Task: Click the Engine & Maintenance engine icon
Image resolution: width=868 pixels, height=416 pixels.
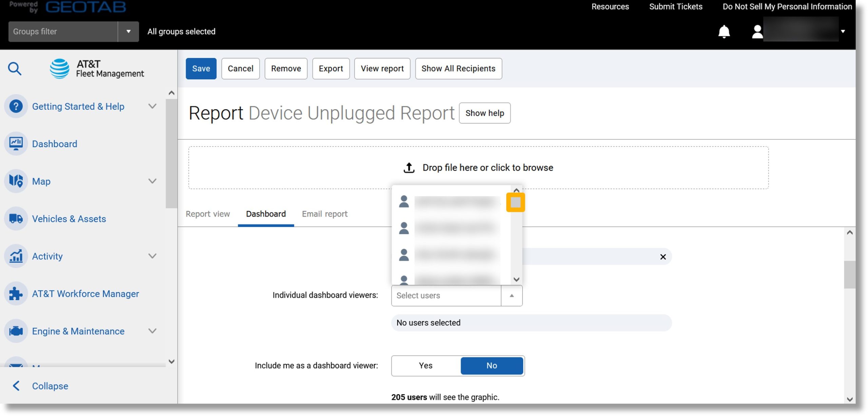Action: click(x=16, y=331)
